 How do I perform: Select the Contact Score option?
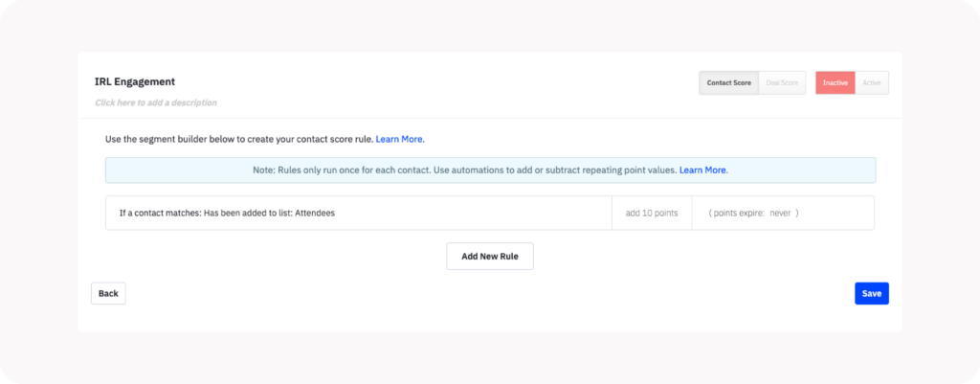[x=728, y=82]
